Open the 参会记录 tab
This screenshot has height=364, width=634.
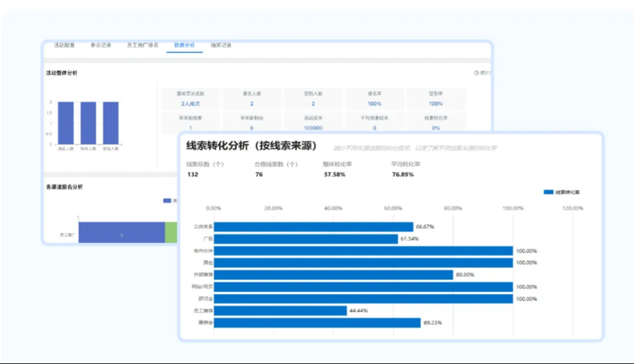coord(101,45)
